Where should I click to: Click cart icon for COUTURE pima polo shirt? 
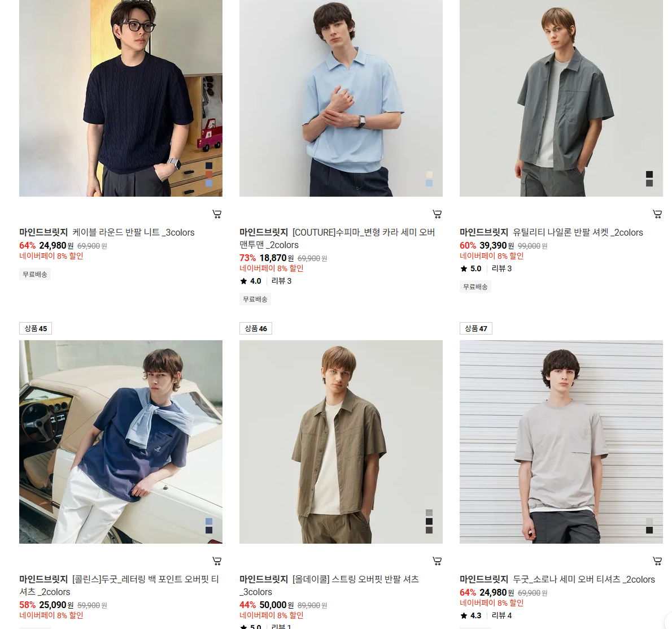coord(437,214)
